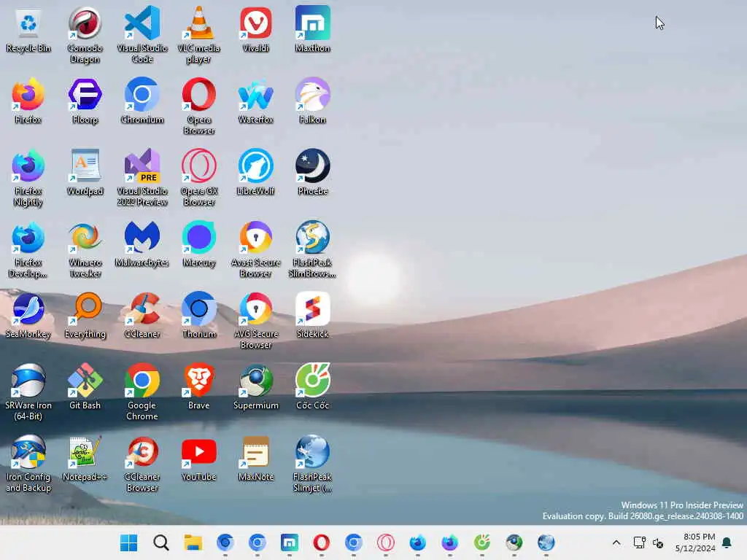Select the Visual Studio 2022 Preview shortcut

click(x=142, y=178)
